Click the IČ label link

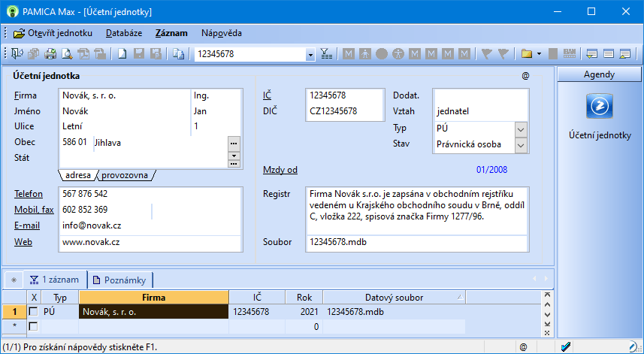click(268, 95)
